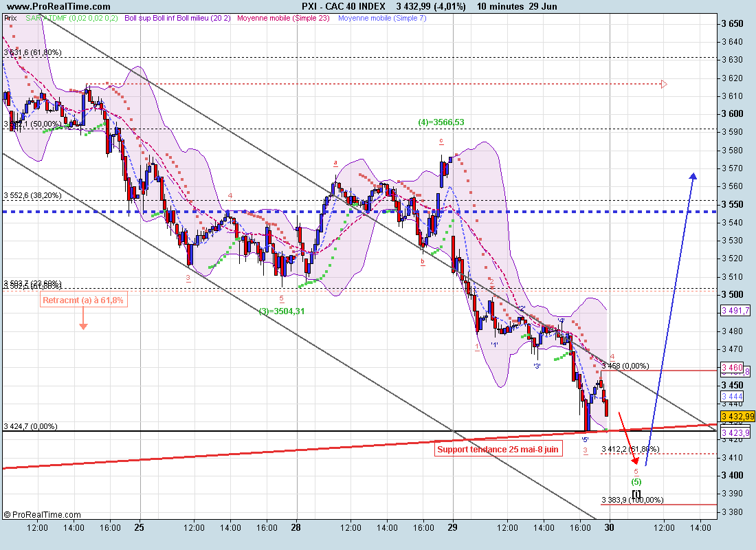The image size is (756, 550).
Task: Click the Retracmt (a) à 61,8% annotation box
Action: point(83,300)
